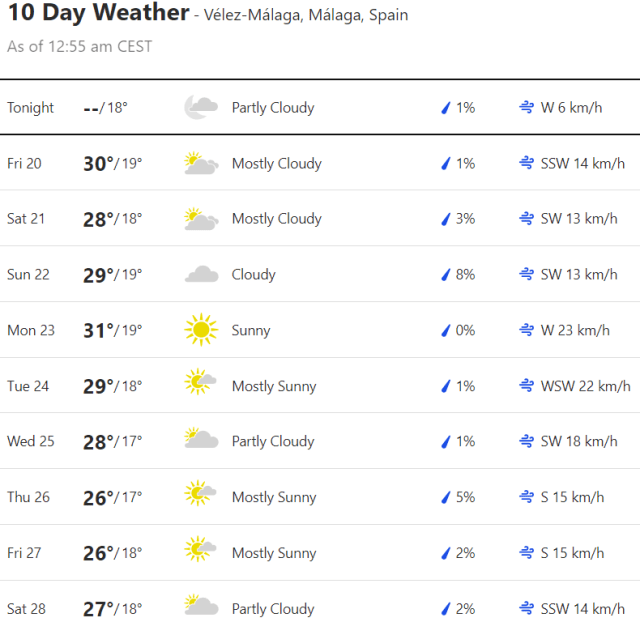The width and height of the screenshot is (640, 622).
Task: Click the raindrop icon for Sun 22
Action: pos(446,274)
